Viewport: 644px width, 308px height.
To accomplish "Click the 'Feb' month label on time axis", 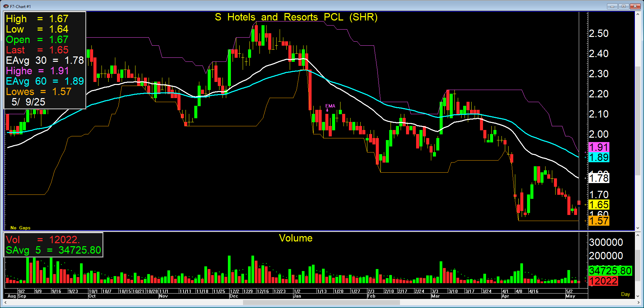I will click(x=371, y=296).
